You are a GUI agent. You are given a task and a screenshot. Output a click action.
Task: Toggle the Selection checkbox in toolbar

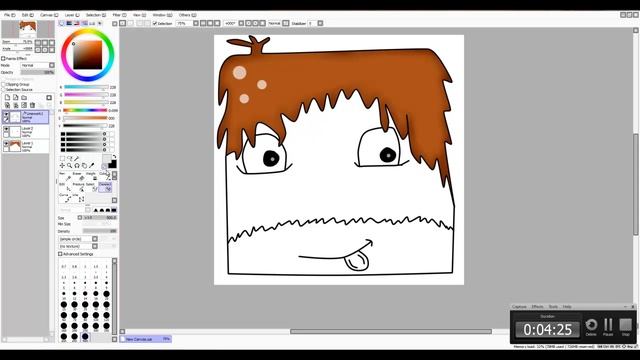pyautogui.click(x=155, y=23)
